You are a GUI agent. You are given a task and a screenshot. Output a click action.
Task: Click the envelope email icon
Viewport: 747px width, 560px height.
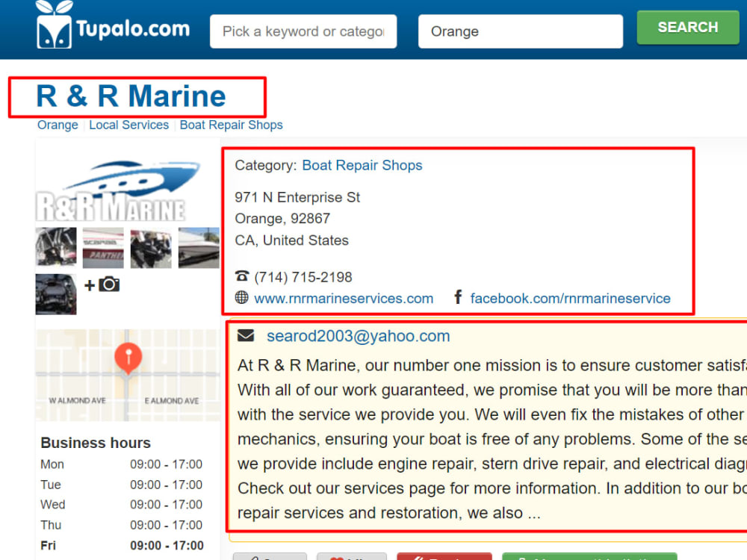point(246,336)
